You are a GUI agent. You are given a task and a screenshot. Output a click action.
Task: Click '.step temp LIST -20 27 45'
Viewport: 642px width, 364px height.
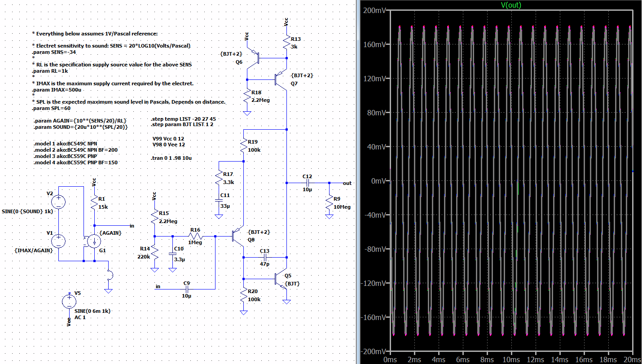coord(185,119)
